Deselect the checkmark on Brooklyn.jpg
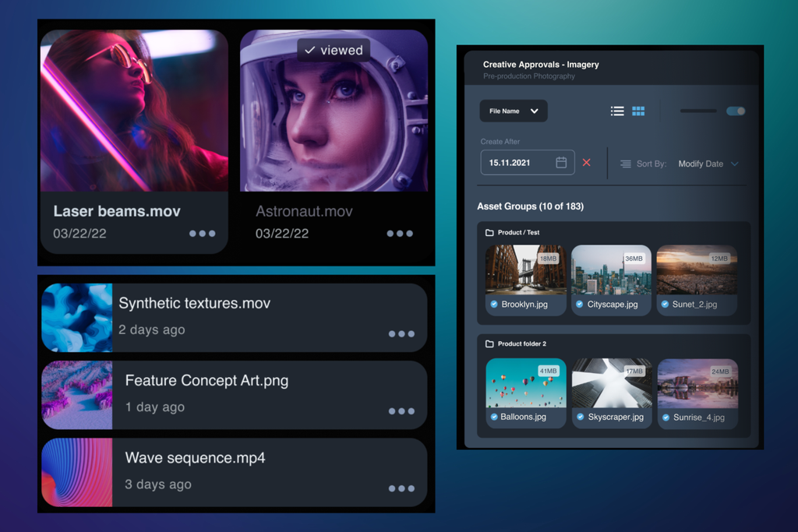Screen dimensions: 798x532 [493, 304]
